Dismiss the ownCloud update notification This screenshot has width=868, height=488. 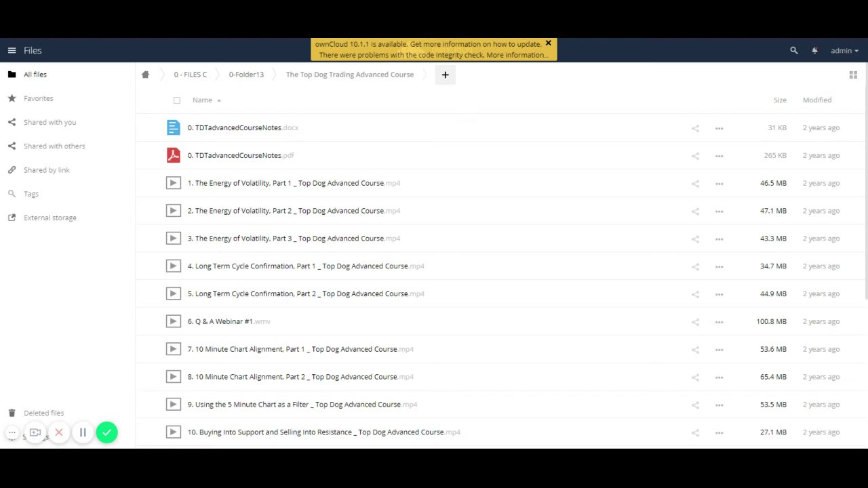tap(549, 43)
